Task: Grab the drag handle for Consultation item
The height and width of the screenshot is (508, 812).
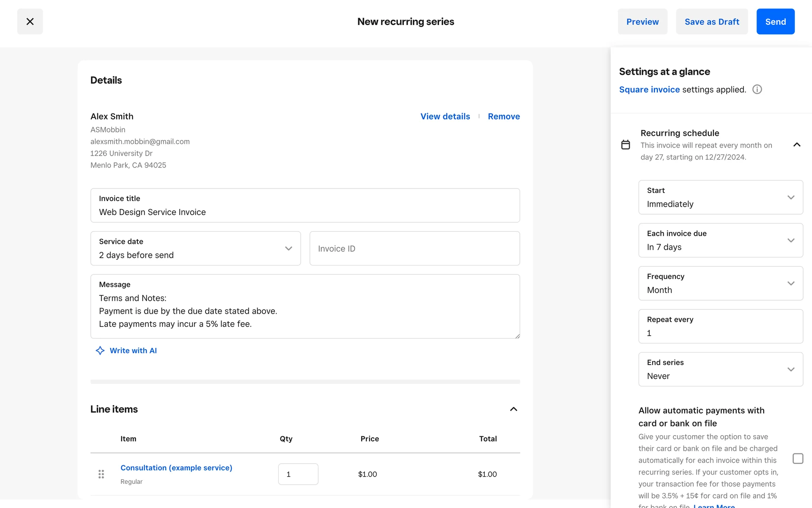Action: [101, 474]
